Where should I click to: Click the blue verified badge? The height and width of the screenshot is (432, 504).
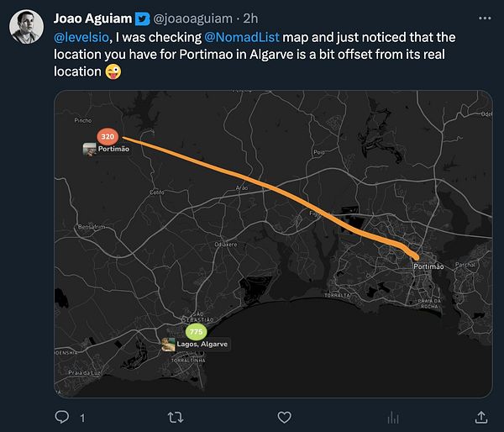[143, 18]
